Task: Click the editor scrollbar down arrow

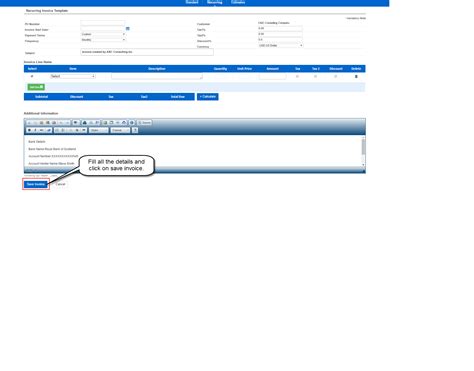Action: click(363, 165)
